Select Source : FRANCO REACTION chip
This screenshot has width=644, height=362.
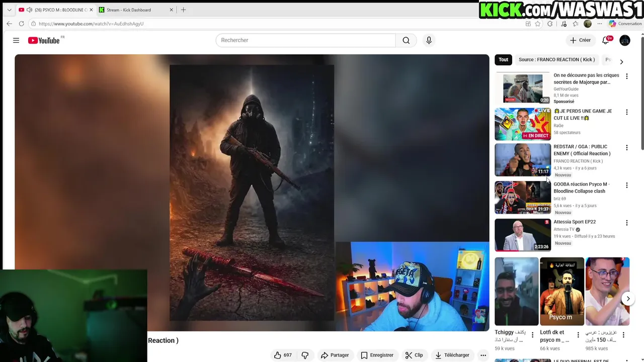pos(556,60)
